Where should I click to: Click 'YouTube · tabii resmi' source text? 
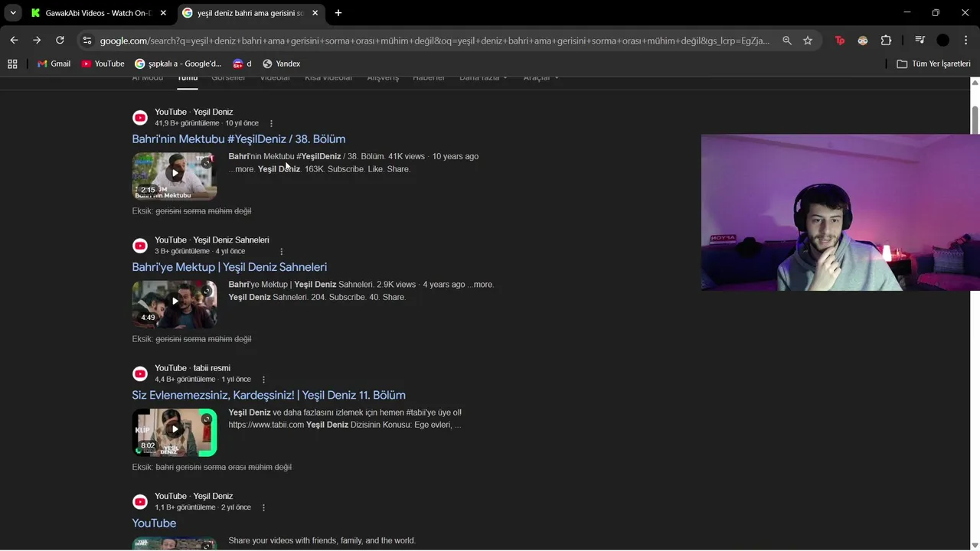[192, 368]
